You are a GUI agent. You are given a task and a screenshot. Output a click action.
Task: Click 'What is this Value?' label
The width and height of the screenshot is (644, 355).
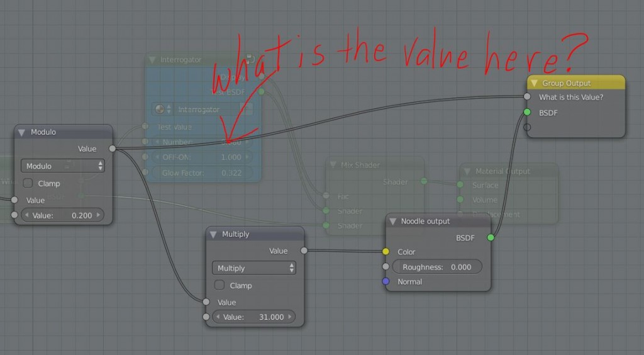(571, 98)
